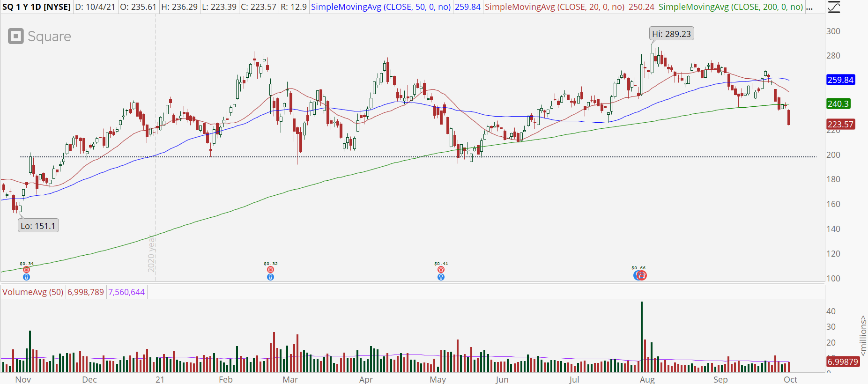This screenshot has width=868, height=384.
Task: Click the 100 price axis label
Action: pyautogui.click(x=833, y=279)
